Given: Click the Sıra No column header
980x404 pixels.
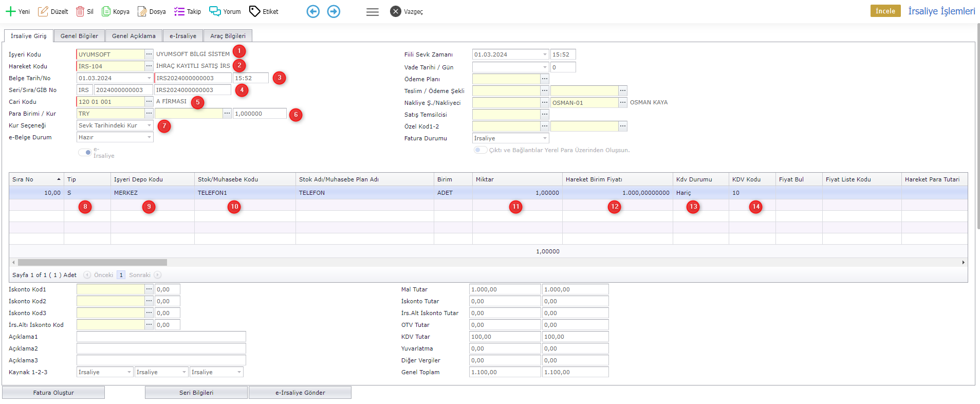Looking at the screenshot, I should coord(36,179).
